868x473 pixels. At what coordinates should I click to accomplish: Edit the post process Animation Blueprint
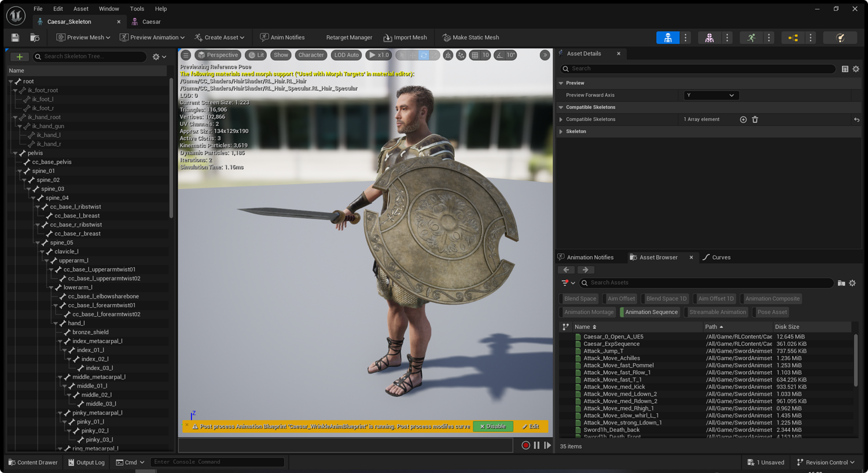point(531,427)
